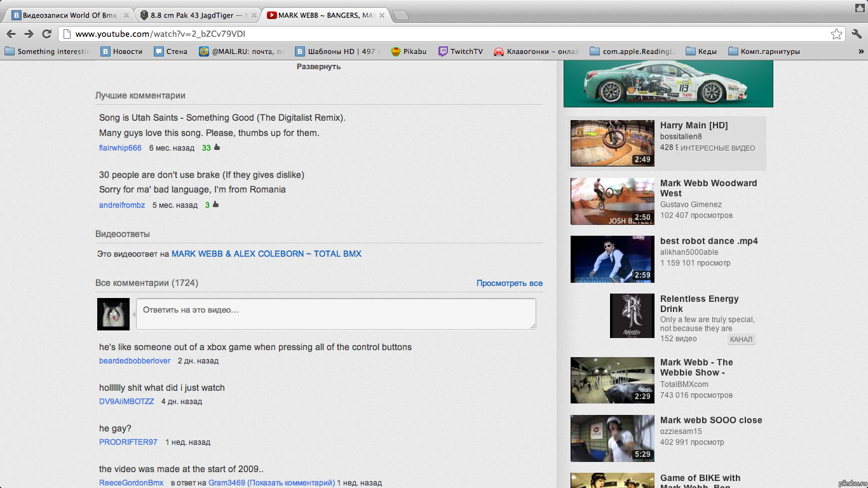
Task: Open Просмотреть все comments link
Action: 509,283
